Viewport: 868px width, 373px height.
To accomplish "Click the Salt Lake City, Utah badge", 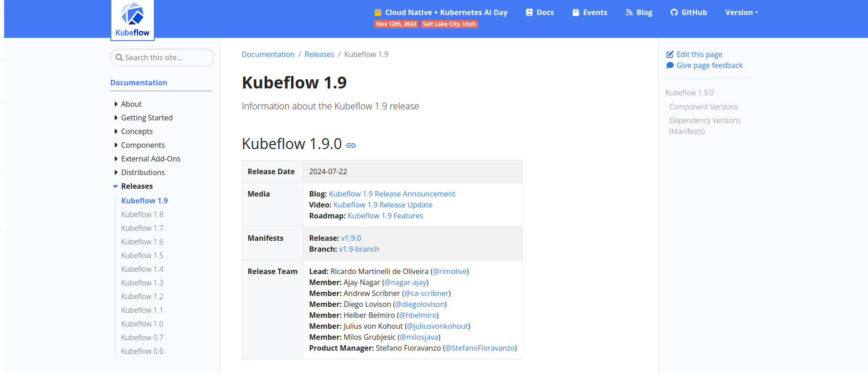I will [x=449, y=24].
